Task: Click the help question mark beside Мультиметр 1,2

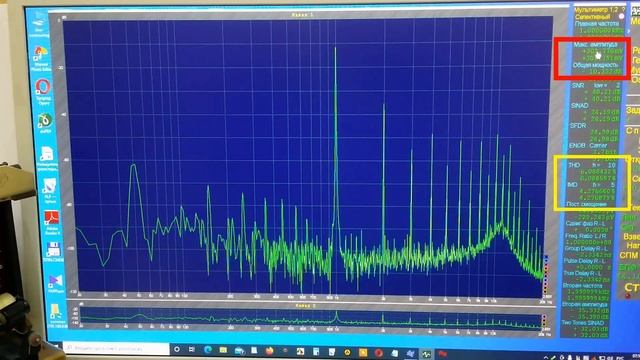Action: tap(623, 9)
